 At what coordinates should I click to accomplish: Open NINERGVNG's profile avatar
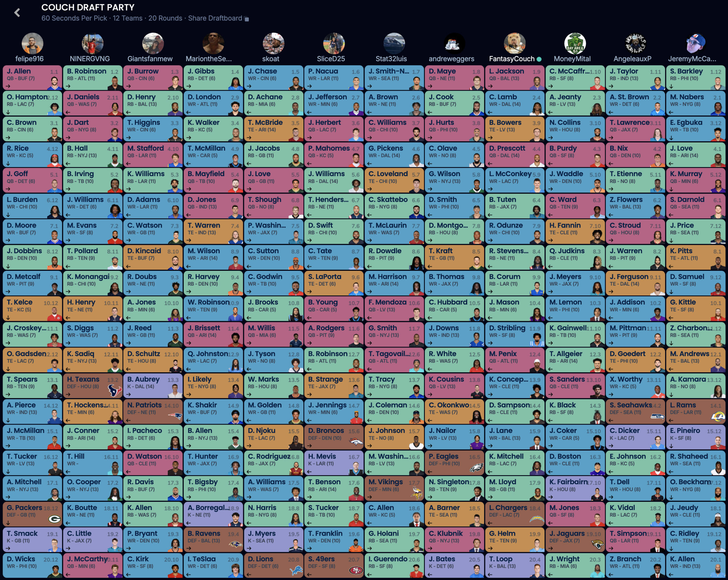point(92,43)
